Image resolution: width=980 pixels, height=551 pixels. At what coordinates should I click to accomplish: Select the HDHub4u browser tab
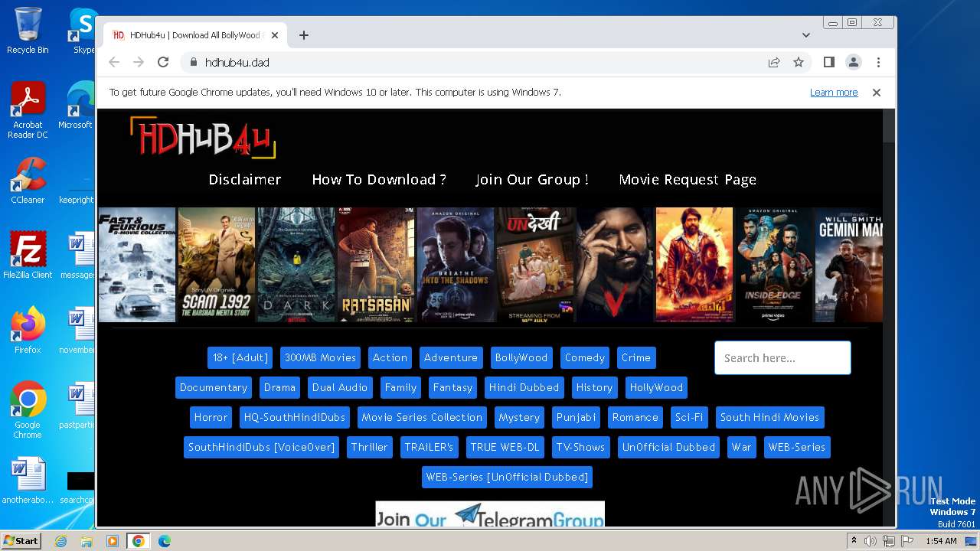click(x=195, y=35)
